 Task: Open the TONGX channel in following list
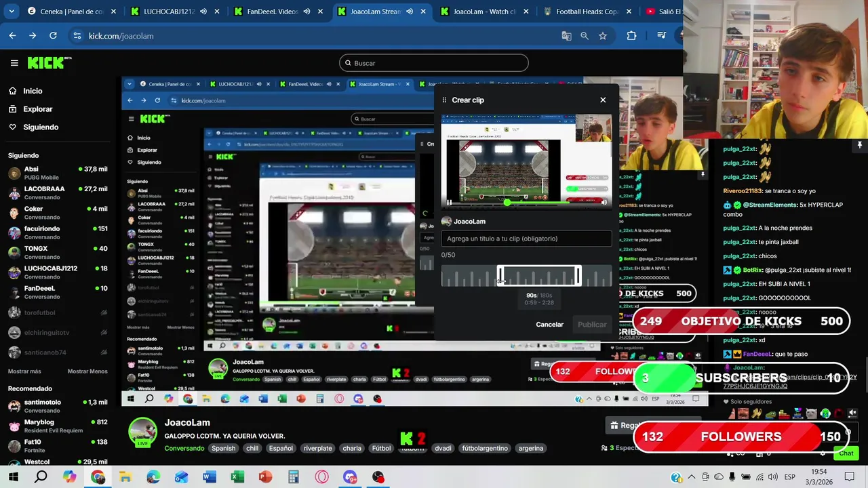point(58,252)
